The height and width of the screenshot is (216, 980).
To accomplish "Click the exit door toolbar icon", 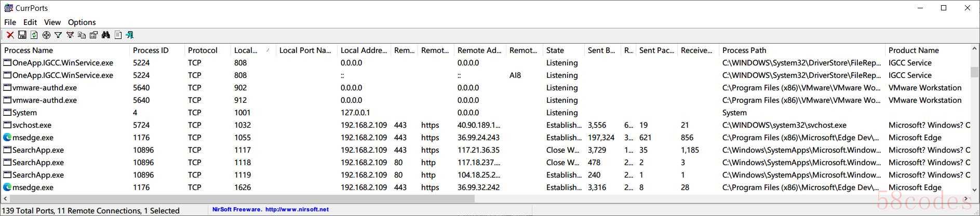I will coord(130,35).
